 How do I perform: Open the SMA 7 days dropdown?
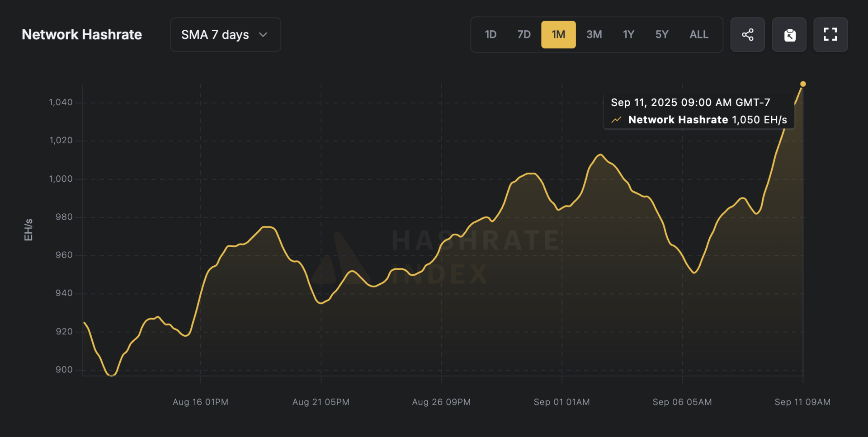point(225,35)
